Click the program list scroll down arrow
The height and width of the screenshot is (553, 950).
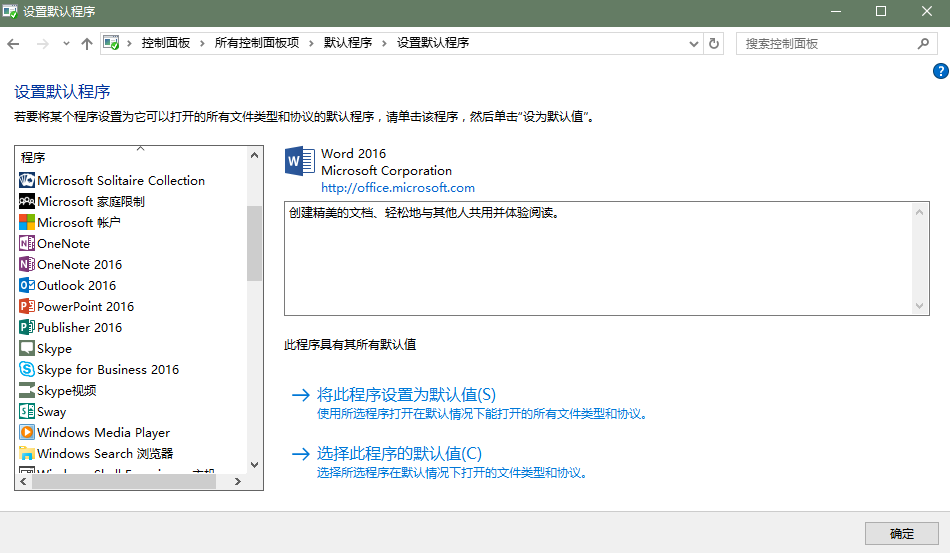tap(254, 465)
